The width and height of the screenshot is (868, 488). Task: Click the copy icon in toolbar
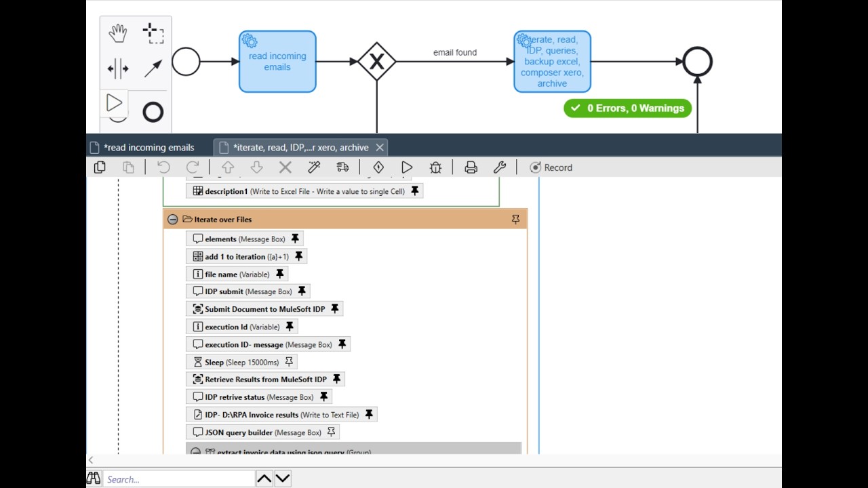[100, 167]
